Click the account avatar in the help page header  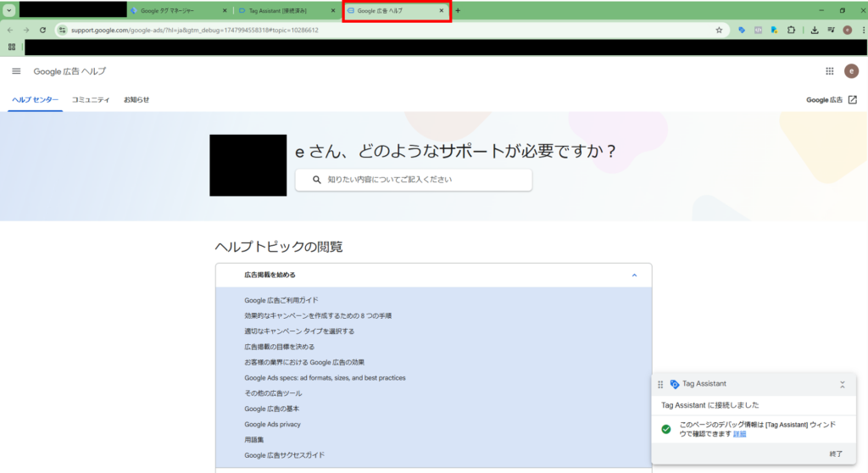[851, 71]
